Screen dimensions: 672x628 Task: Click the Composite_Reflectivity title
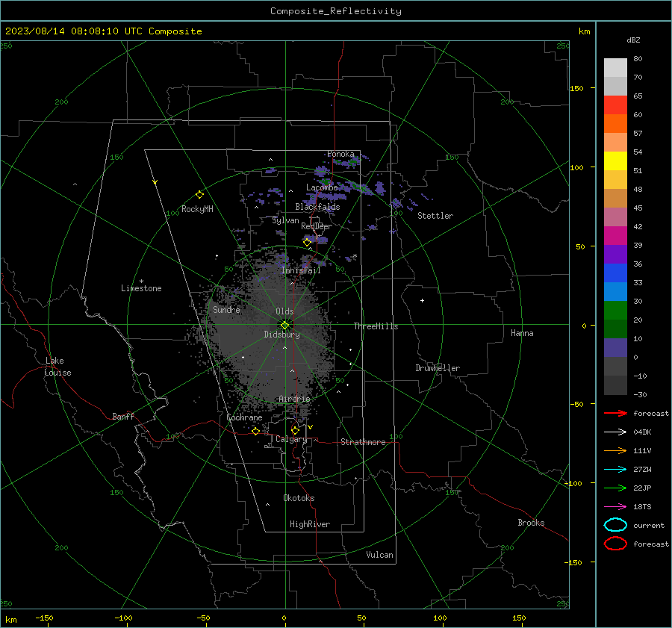(x=336, y=11)
